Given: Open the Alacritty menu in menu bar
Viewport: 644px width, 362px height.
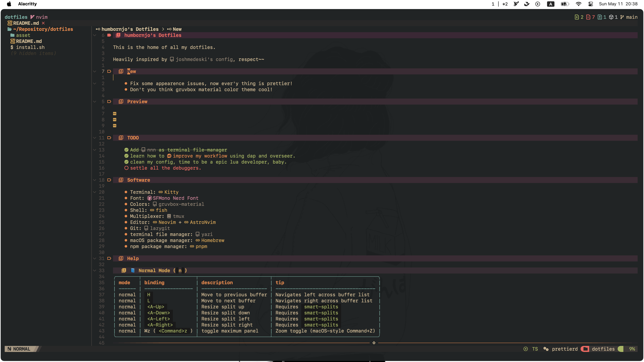Looking at the screenshot, I should pyautogui.click(x=27, y=4).
